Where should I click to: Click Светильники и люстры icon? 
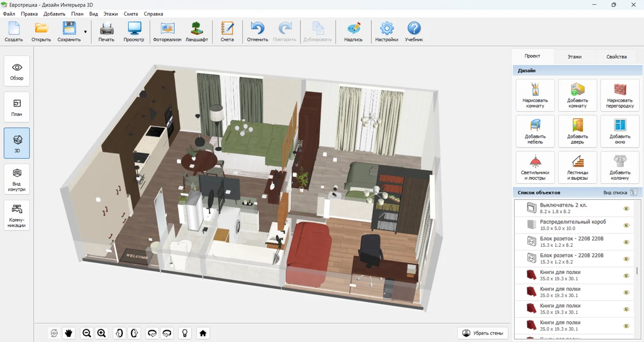pyautogui.click(x=535, y=168)
